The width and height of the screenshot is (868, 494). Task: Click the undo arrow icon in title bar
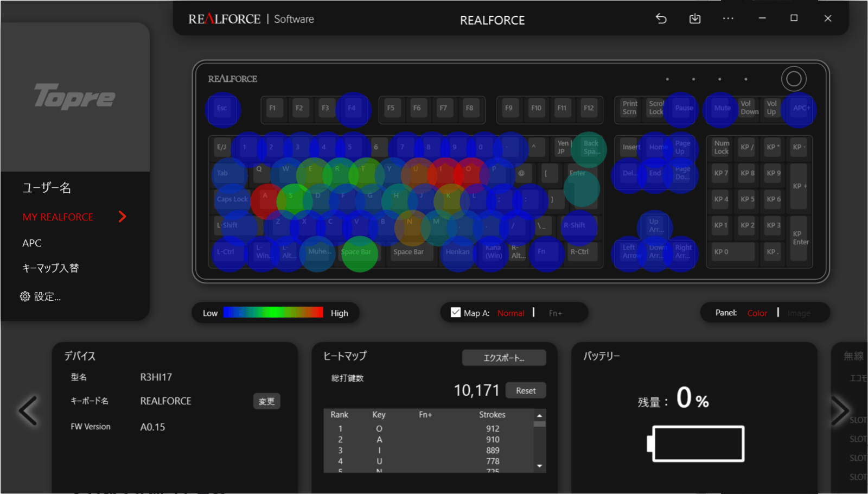(x=661, y=18)
